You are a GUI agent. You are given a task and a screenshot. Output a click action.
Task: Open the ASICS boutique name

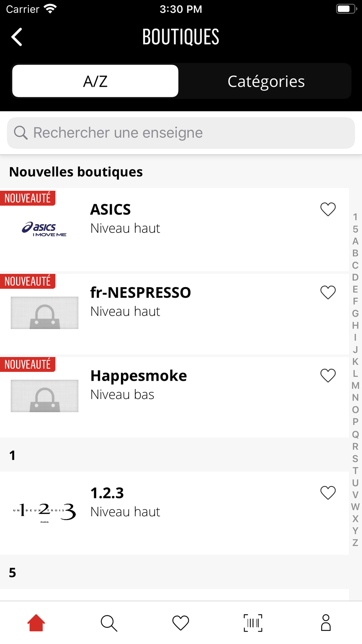[x=110, y=210]
